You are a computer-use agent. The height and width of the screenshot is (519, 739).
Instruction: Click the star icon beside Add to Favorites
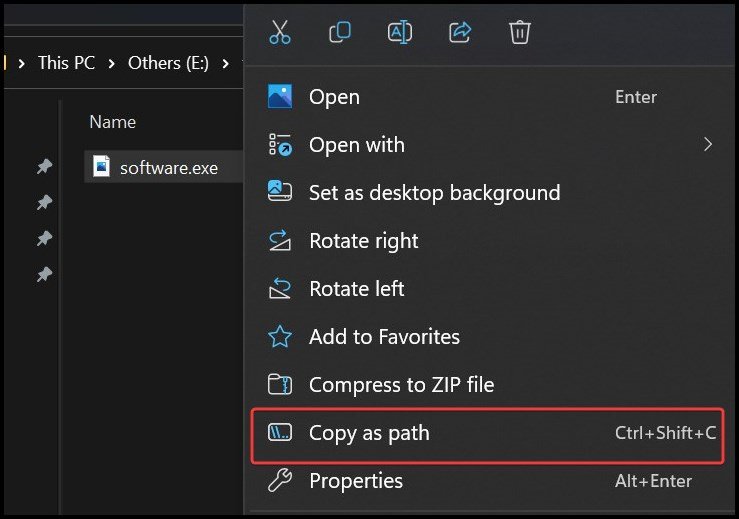tap(280, 337)
